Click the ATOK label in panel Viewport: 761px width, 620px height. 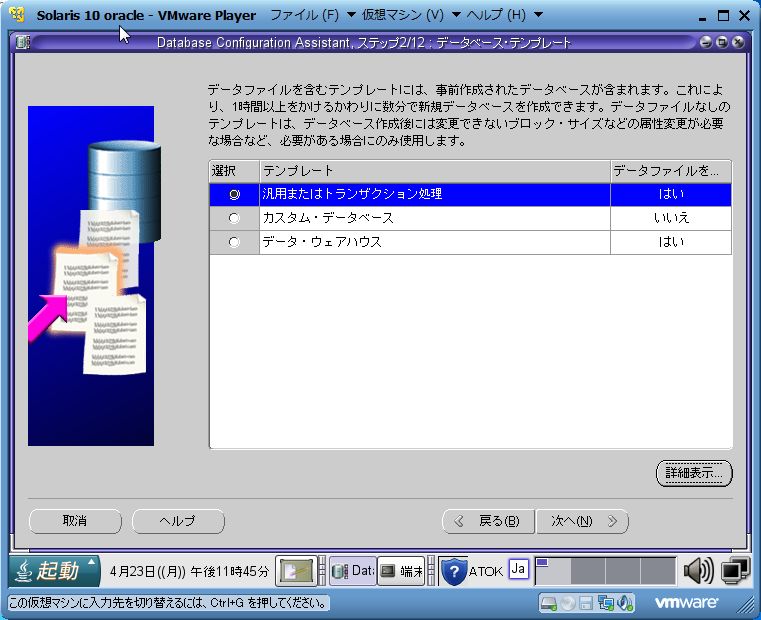(485, 572)
